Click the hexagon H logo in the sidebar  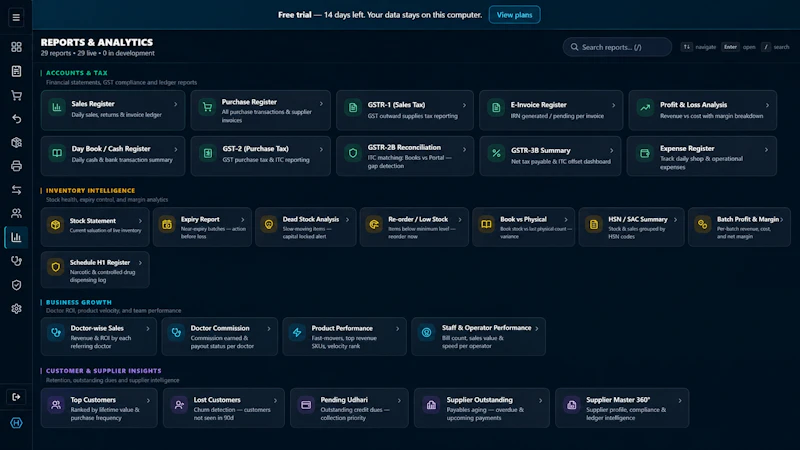[x=16, y=422]
